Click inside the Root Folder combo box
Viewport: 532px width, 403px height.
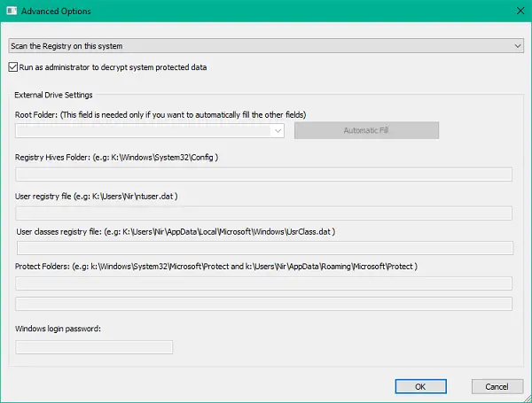tap(144, 130)
